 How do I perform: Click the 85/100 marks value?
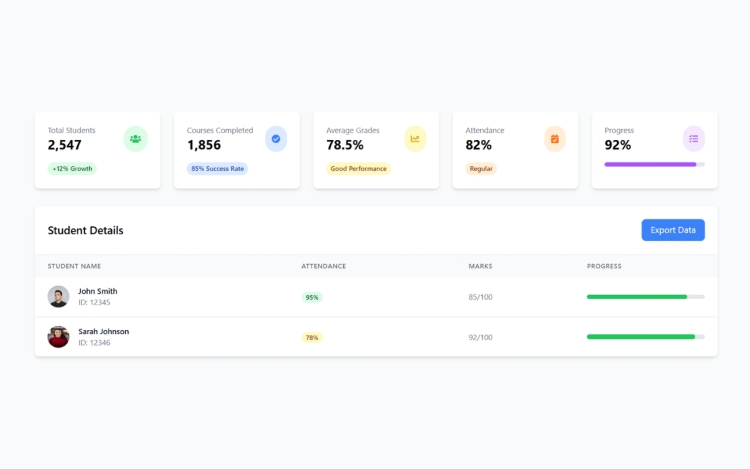pos(480,297)
